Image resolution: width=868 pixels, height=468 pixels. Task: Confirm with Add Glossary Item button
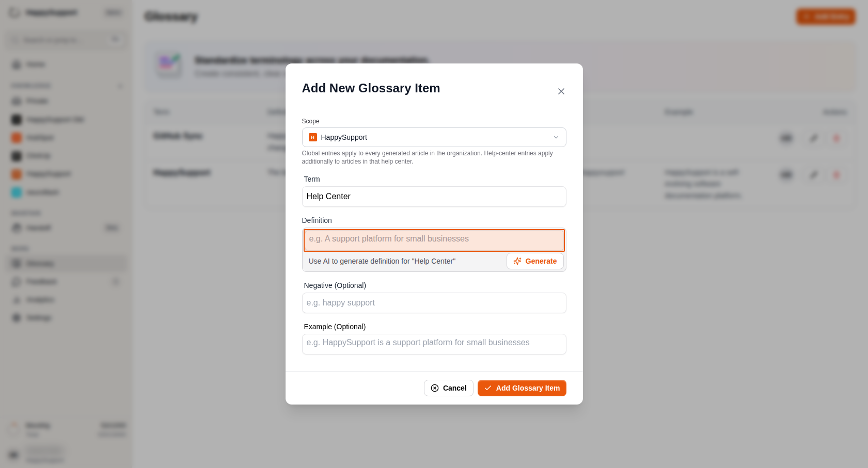pyautogui.click(x=522, y=388)
